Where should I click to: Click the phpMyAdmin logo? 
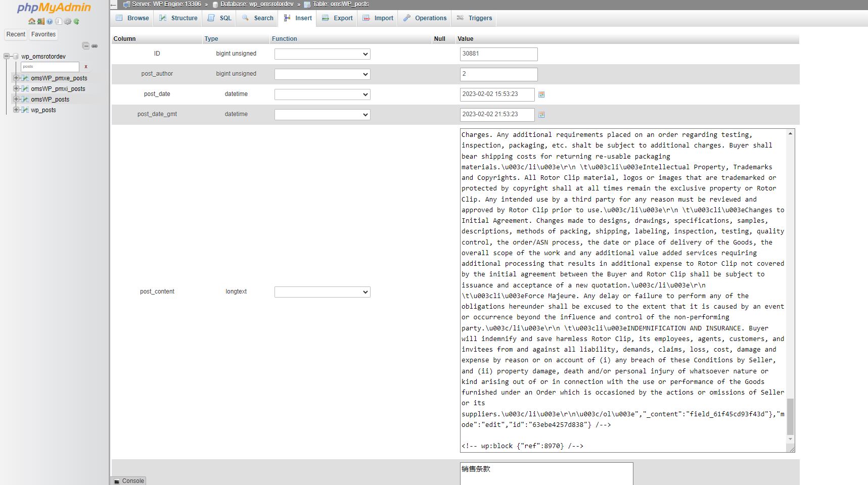point(54,8)
